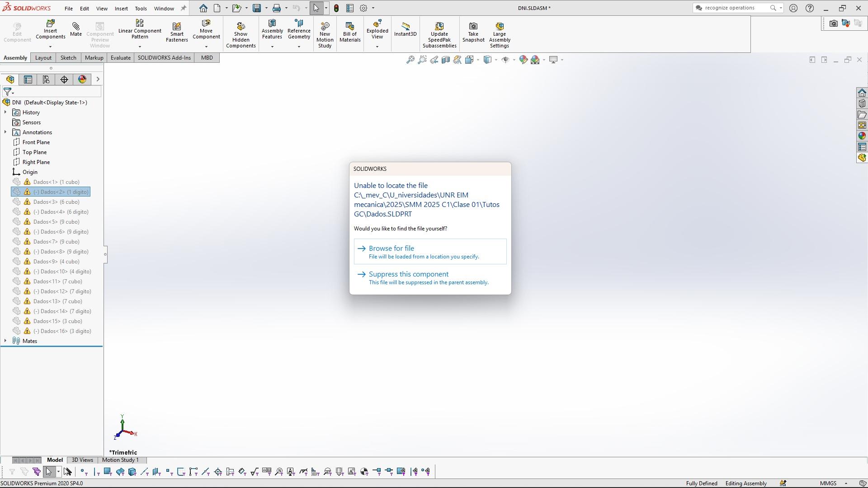Open Insert Components dropdown arrow
This screenshot has height=488, width=868.
click(50, 47)
